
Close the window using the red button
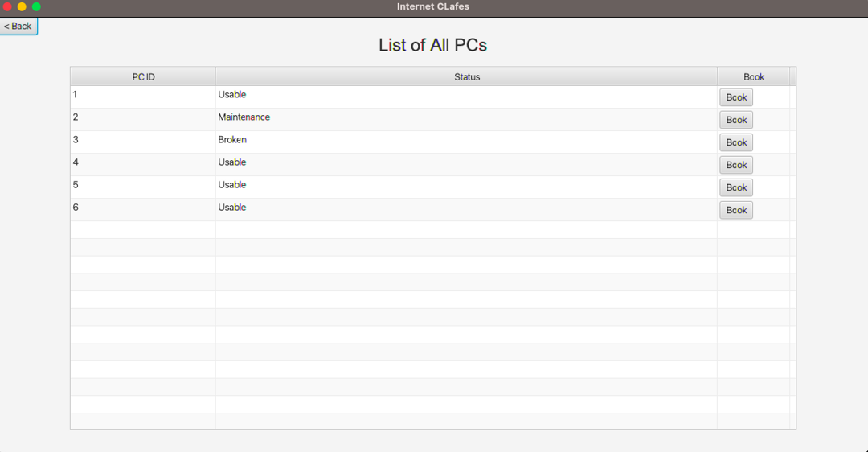[8, 6]
